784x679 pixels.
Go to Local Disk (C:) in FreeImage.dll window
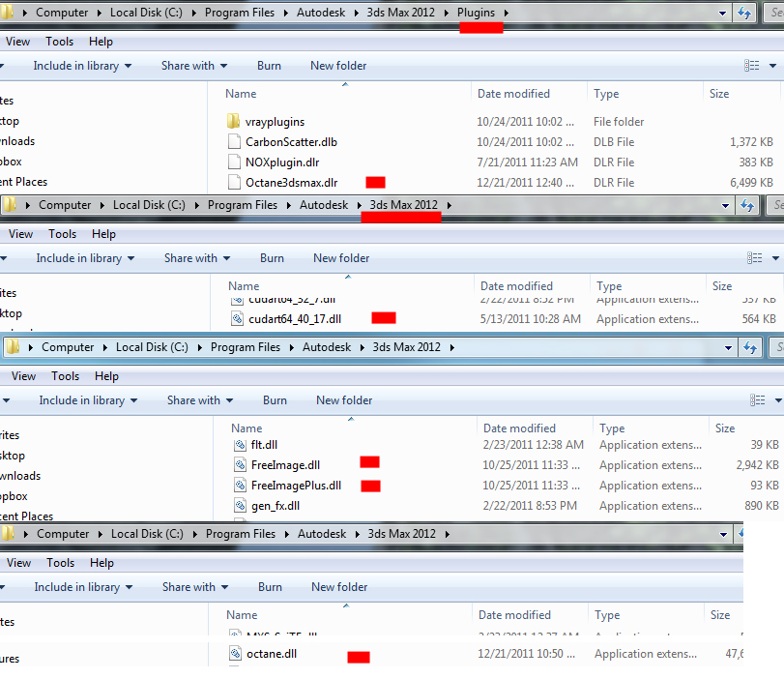pos(152,347)
